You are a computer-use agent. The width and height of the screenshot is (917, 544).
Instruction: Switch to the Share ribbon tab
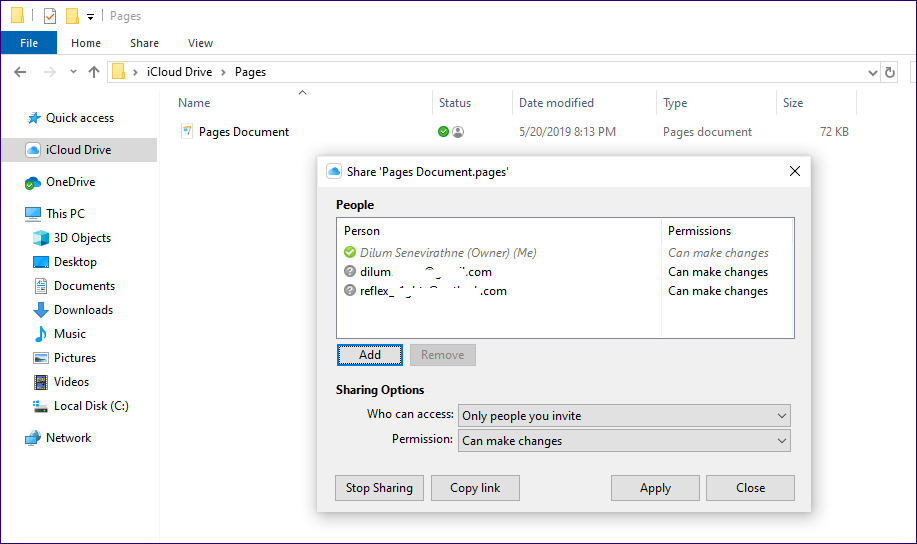(x=144, y=43)
